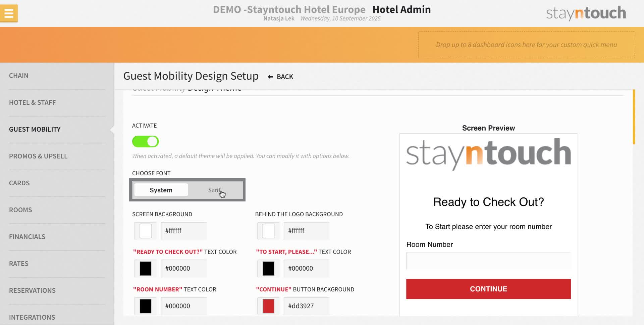Pick Continue button background red swatch
Viewport: 644px width, 325px height.
[268, 306]
